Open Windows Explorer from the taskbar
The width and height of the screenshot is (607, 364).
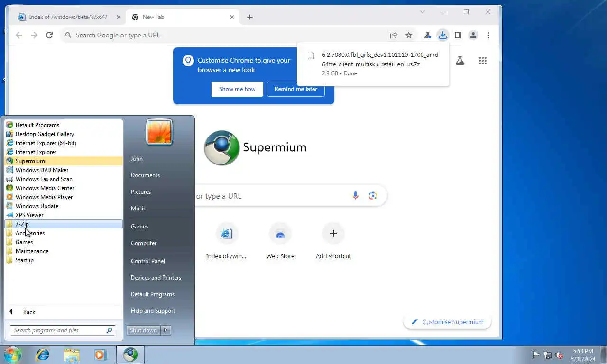(x=72, y=354)
